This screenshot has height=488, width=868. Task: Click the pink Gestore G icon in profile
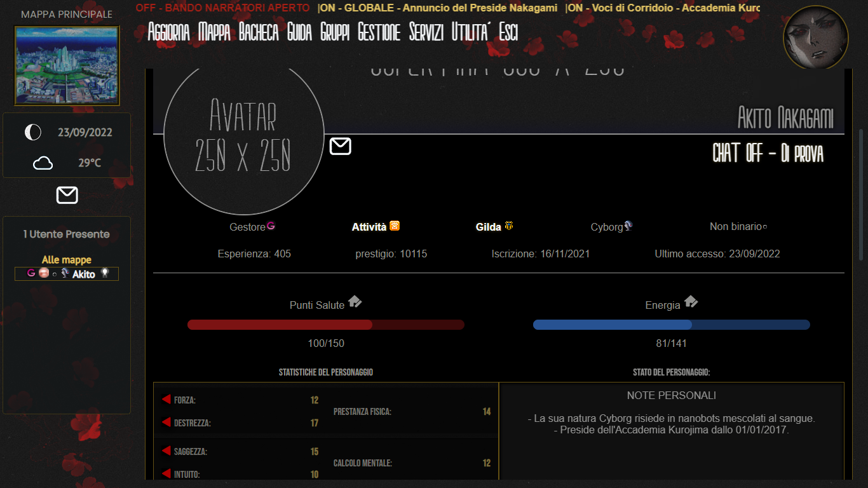point(271,226)
